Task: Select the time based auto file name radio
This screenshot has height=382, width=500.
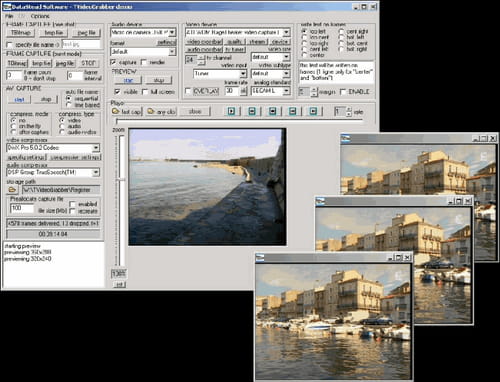Action: point(69,105)
